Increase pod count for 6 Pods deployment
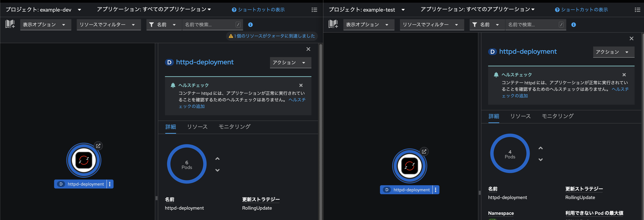The image size is (644, 220). pos(217,159)
